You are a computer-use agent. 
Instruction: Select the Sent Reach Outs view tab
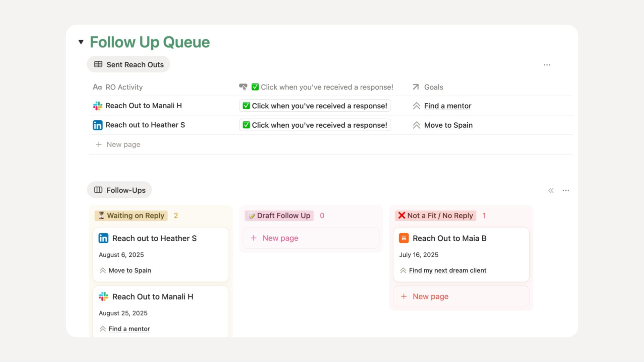point(128,64)
